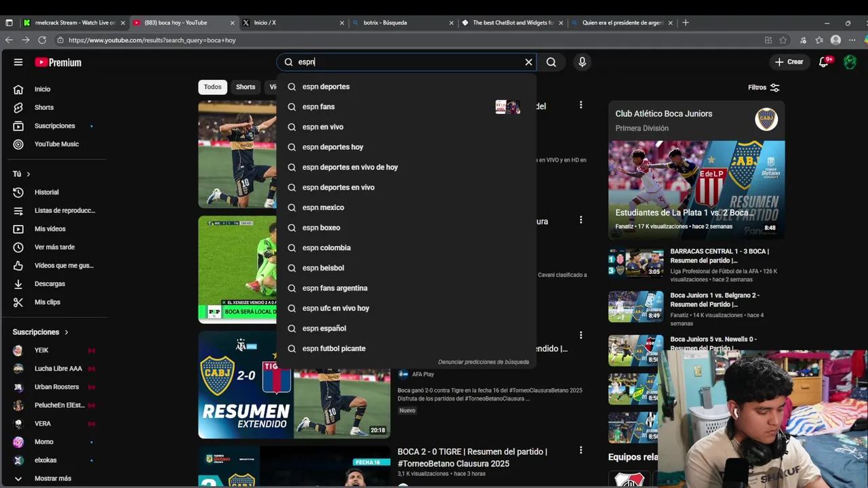Screen dimensions: 868x488
Task: Choose suggestion espn colombia
Action: pos(406,248)
